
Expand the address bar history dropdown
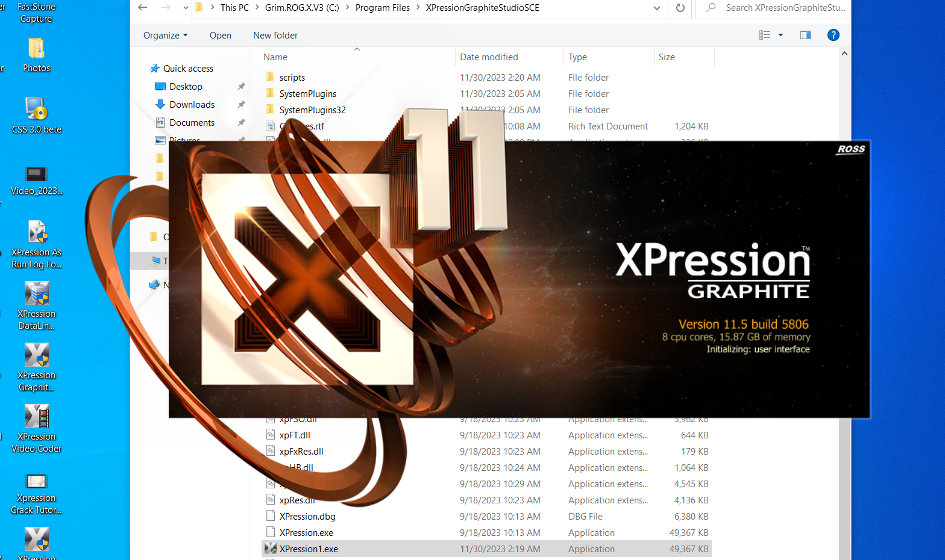click(656, 8)
